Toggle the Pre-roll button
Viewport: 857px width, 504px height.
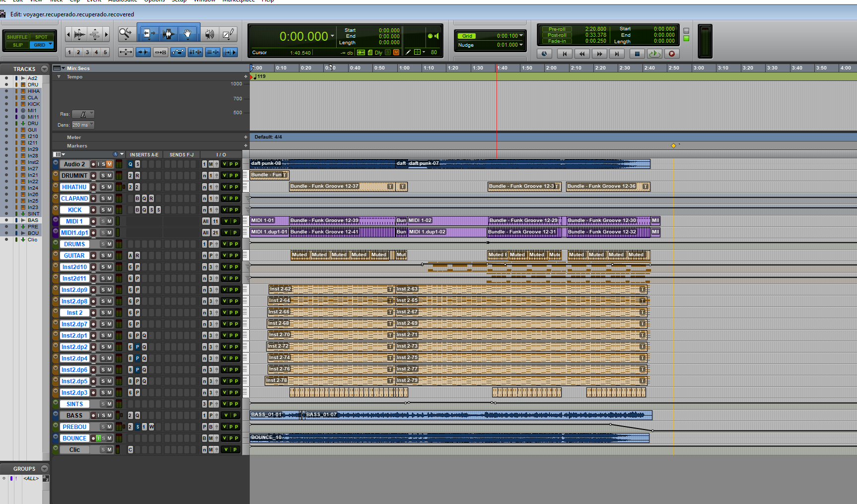557,29
